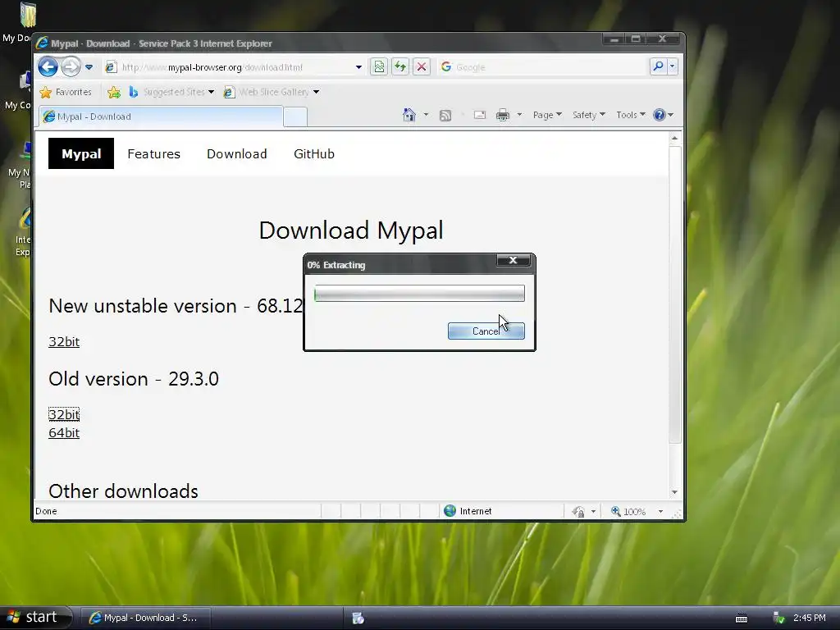Image resolution: width=840 pixels, height=630 pixels.
Task: Open the Download nav link
Action: (237, 153)
